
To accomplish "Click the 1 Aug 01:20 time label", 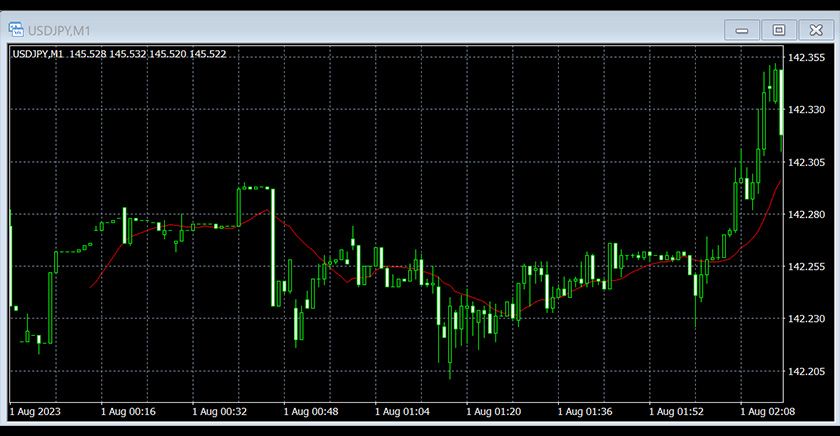I will point(495,411).
